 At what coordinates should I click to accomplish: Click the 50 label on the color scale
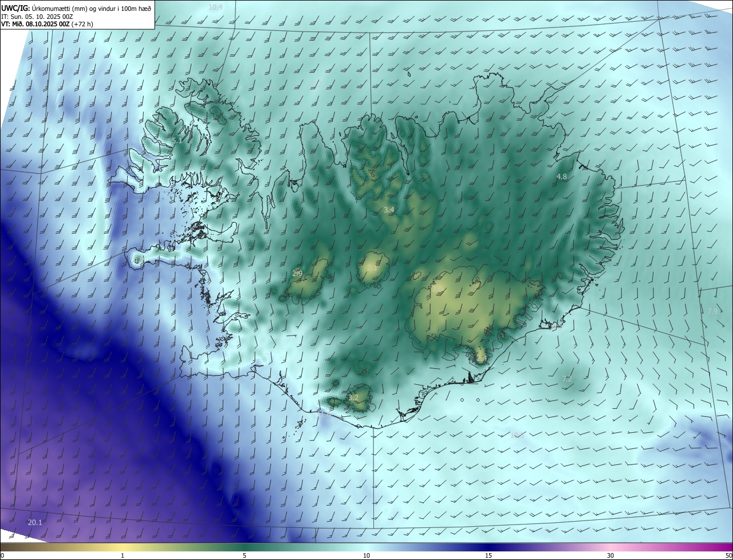728,555
